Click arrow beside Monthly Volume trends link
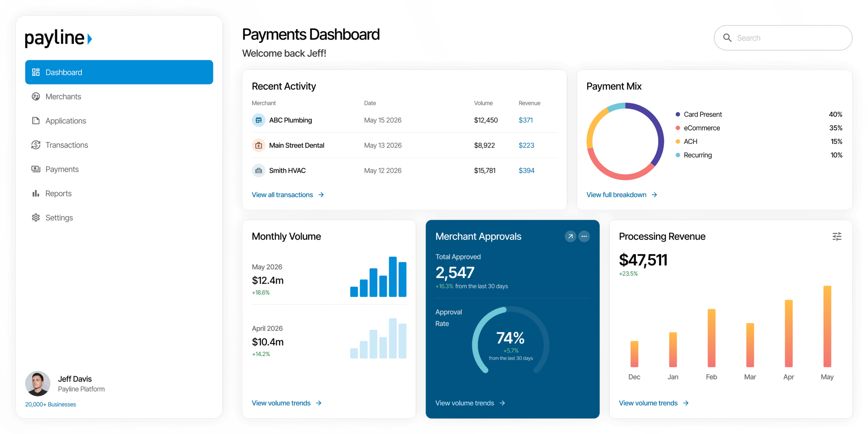 tap(319, 403)
